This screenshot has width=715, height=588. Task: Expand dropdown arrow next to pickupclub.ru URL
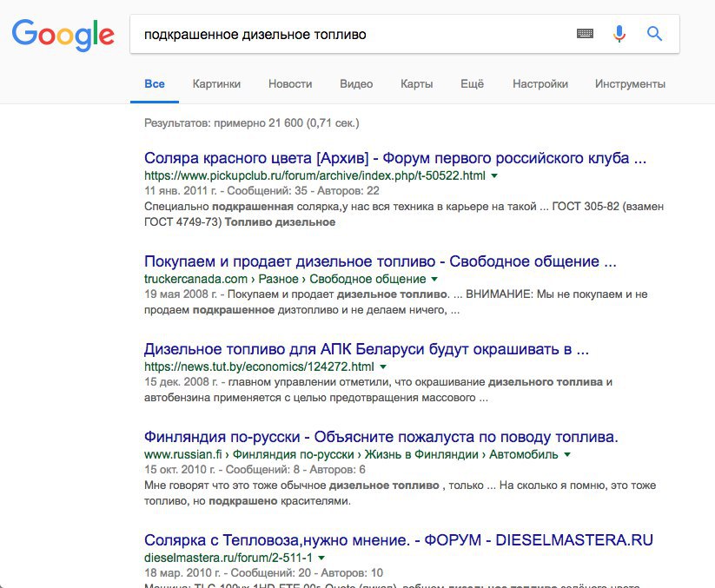[494, 175]
